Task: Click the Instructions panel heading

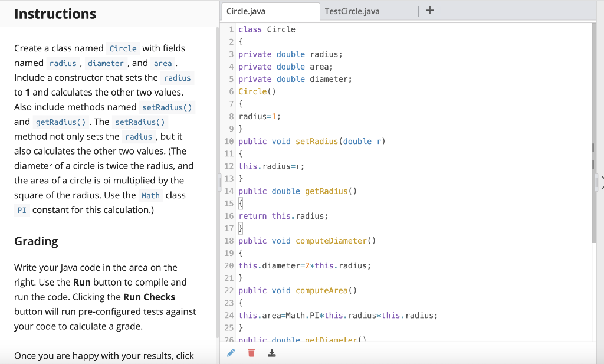Action: point(55,14)
